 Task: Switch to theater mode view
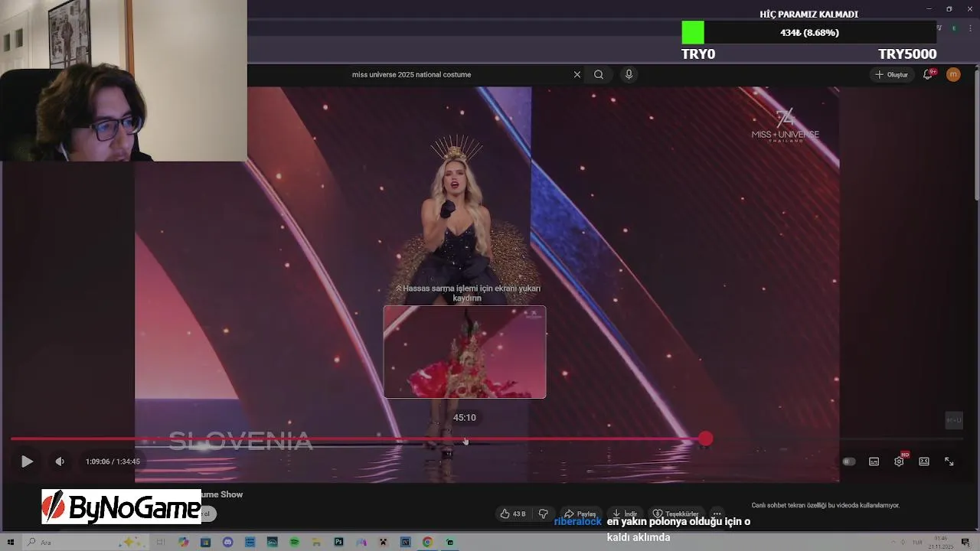(924, 461)
